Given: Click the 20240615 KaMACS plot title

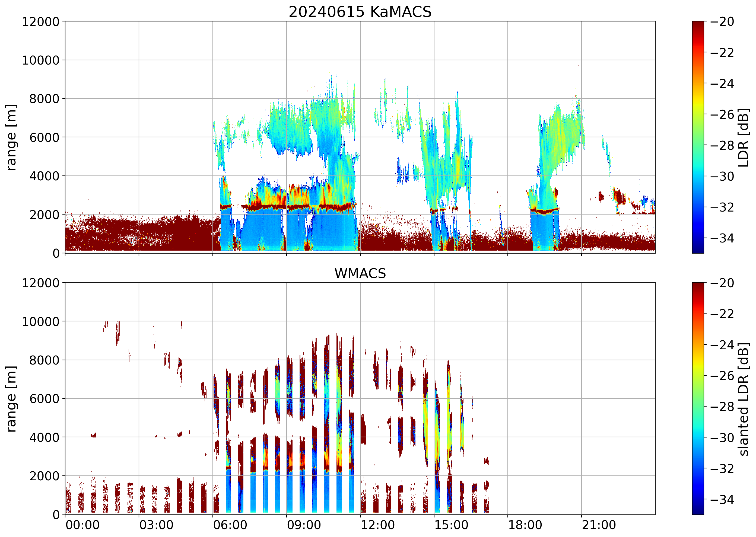Looking at the screenshot, I should point(360,12).
